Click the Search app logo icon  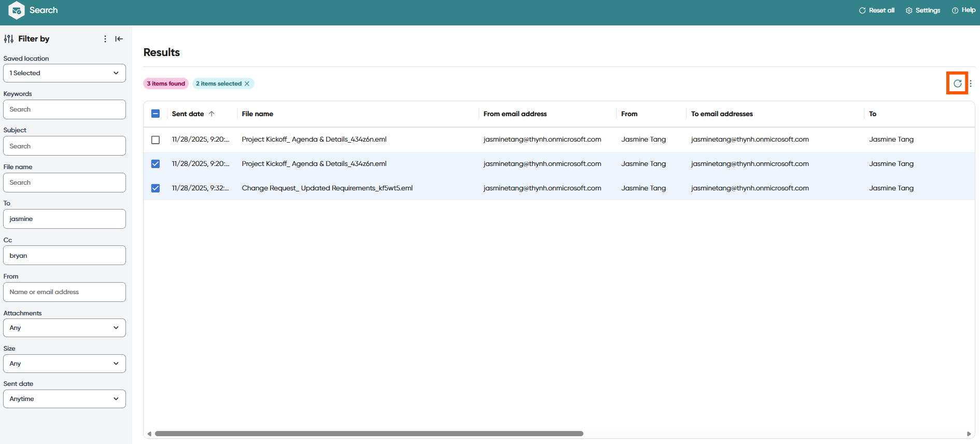[17, 10]
